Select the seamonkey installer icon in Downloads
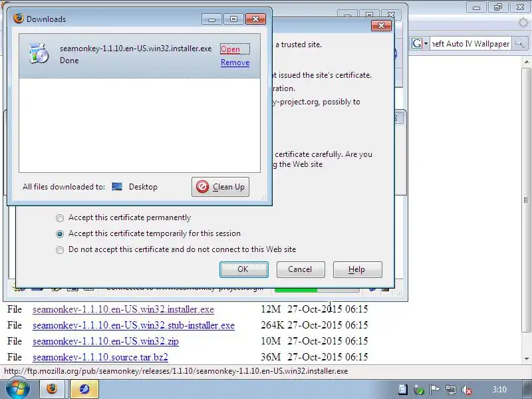The height and width of the screenshot is (399, 532). [x=39, y=54]
